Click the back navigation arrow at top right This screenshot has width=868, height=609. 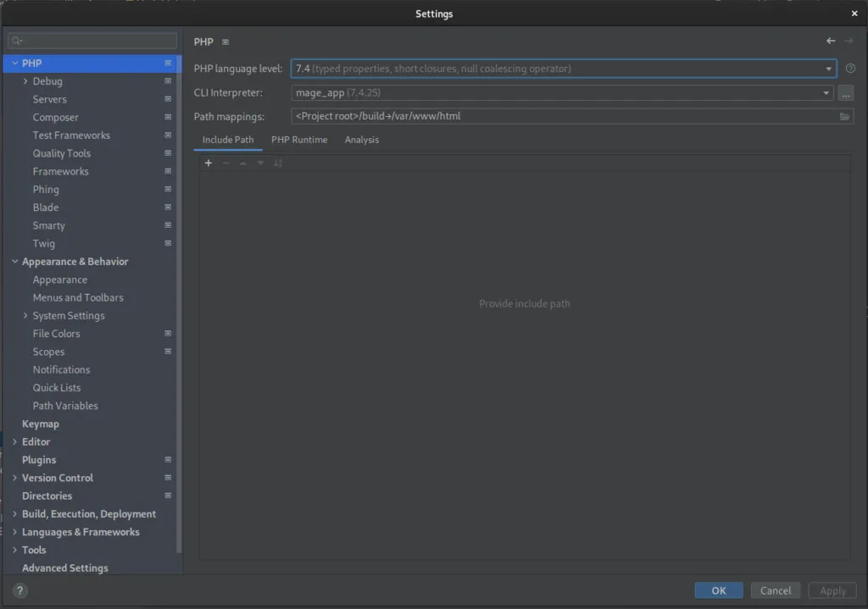coord(830,41)
